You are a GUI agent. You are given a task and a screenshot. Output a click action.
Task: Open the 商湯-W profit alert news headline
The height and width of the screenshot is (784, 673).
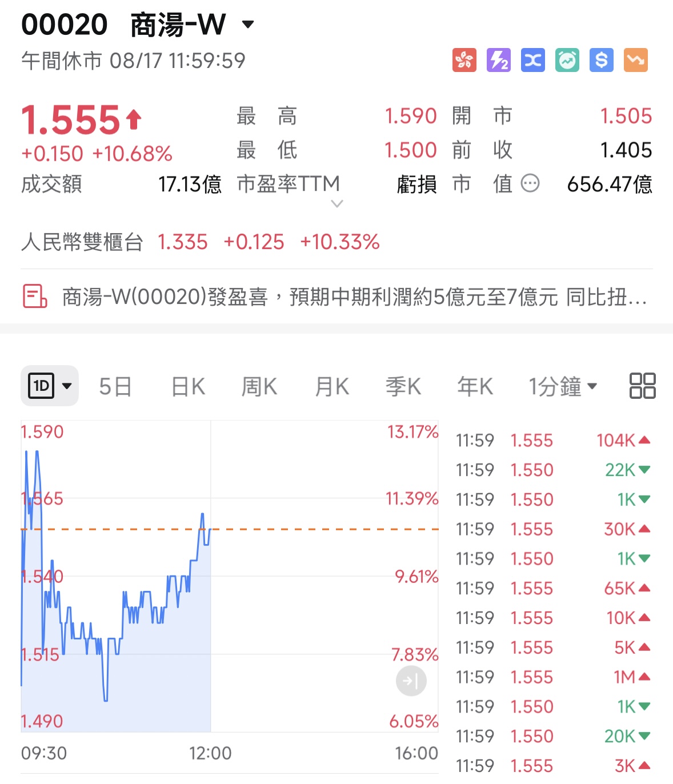(x=354, y=297)
